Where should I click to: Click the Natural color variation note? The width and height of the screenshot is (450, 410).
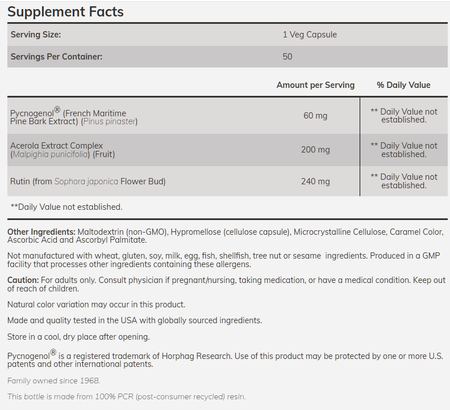click(x=96, y=305)
